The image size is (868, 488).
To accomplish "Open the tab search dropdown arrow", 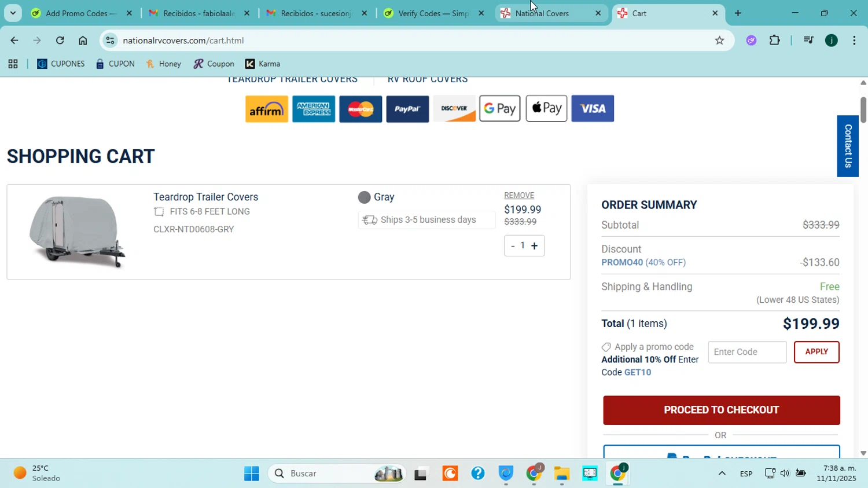I will (13, 13).
